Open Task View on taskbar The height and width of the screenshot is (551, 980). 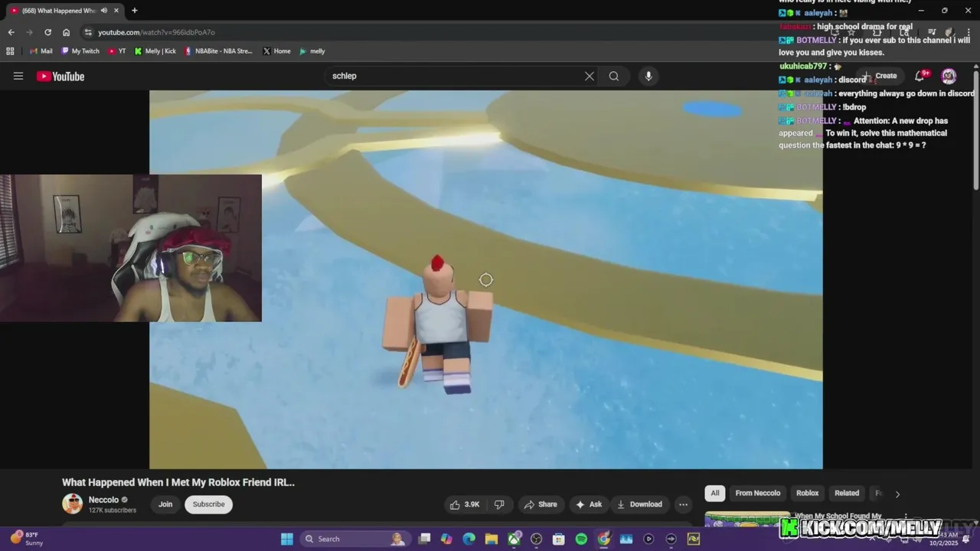(425, 539)
